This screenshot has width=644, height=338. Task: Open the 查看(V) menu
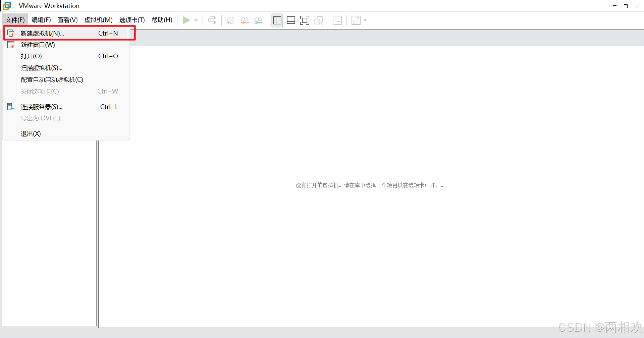point(67,20)
